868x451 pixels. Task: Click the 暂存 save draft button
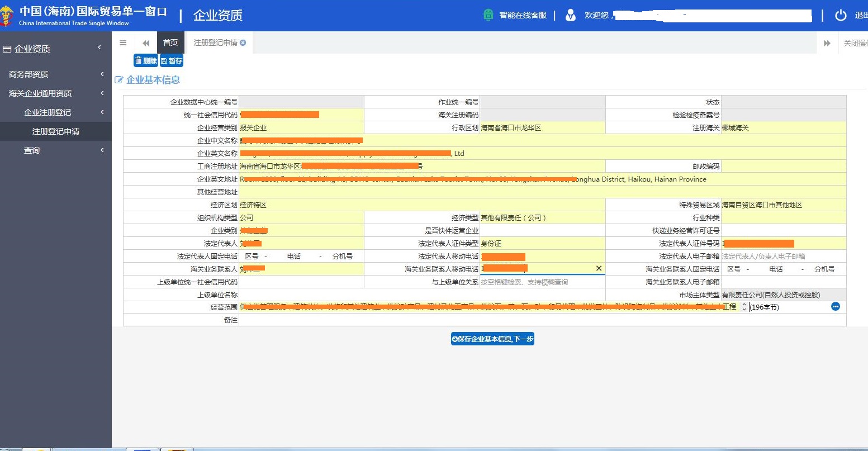[172, 60]
